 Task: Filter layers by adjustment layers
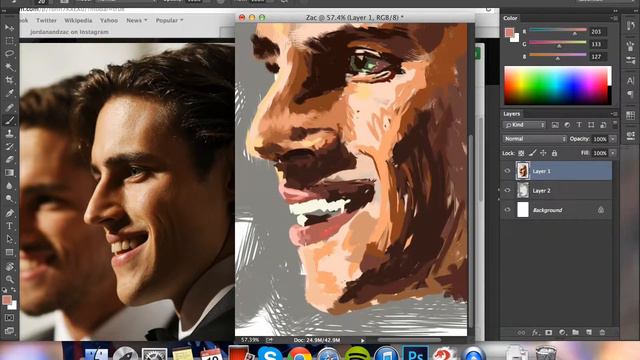(567, 125)
